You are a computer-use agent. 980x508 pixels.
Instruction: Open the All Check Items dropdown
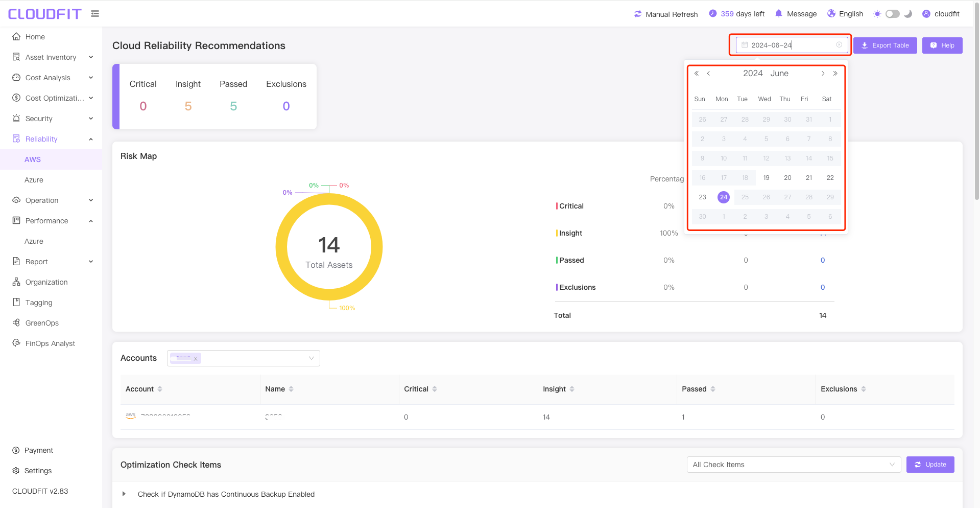pos(794,465)
